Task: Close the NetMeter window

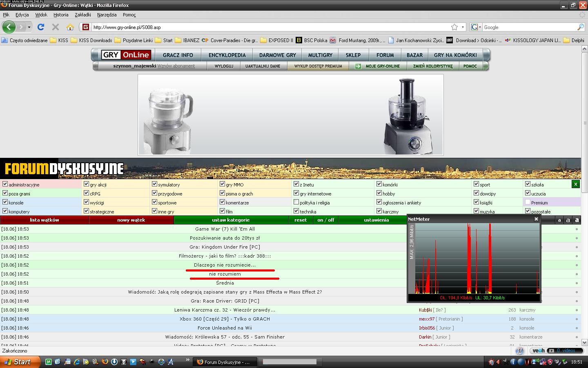Action: tap(536, 219)
